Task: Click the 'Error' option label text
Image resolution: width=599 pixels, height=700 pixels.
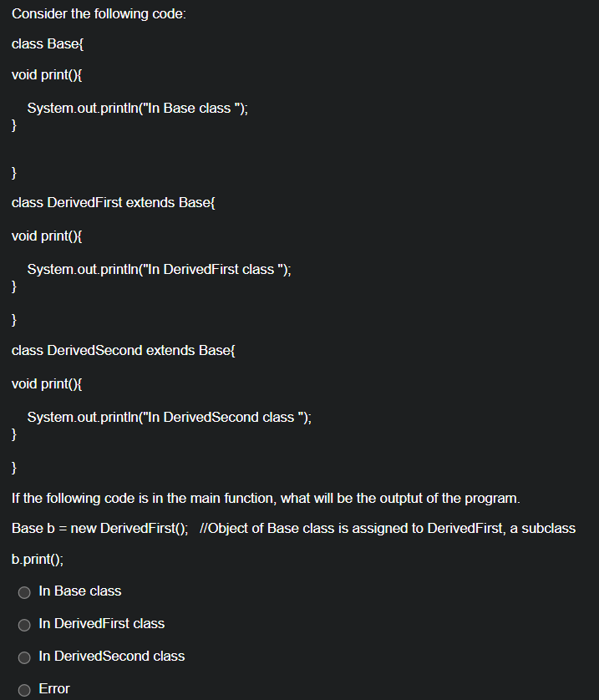Action: (x=53, y=689)
